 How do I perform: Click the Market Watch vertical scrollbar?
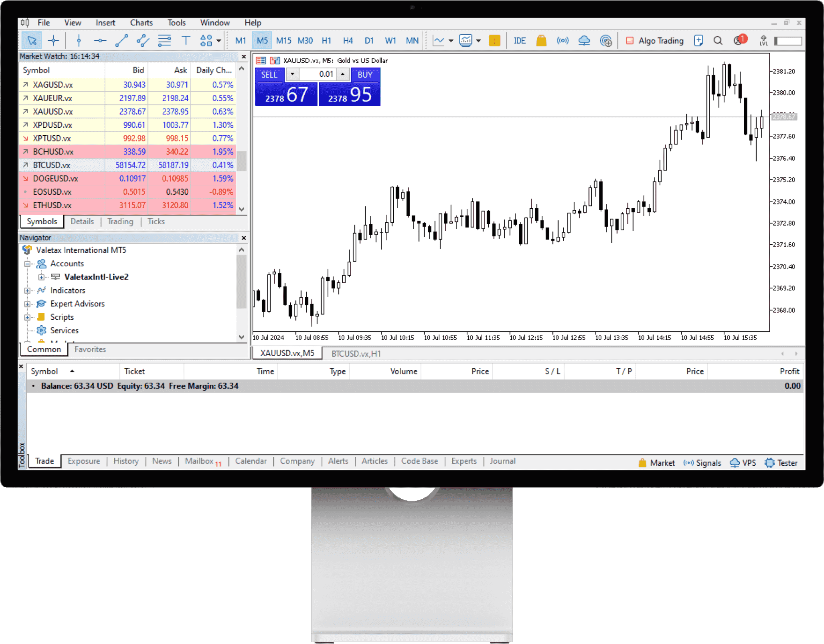[242, 161]
